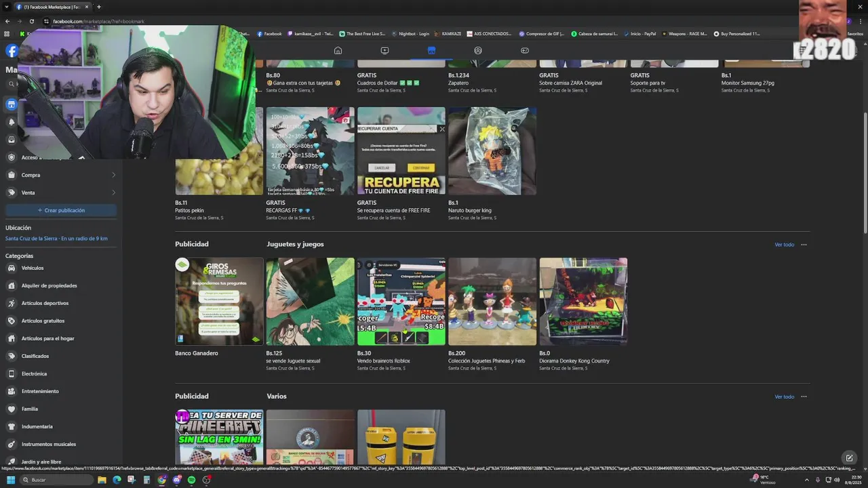
Task: Click the Venta tag icon in sidebar
Action: coord(12,192)
